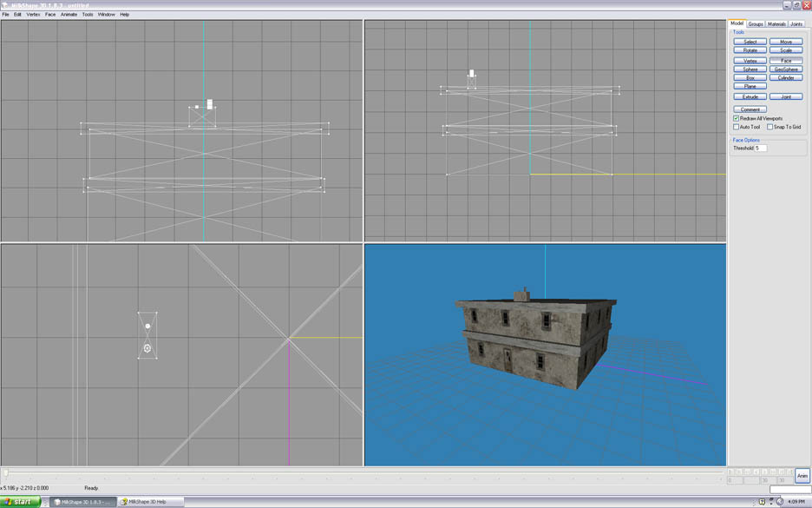Pick the Sphere primitive button
This screenshot has width=812, height=508.
click(x=750, y=69)
